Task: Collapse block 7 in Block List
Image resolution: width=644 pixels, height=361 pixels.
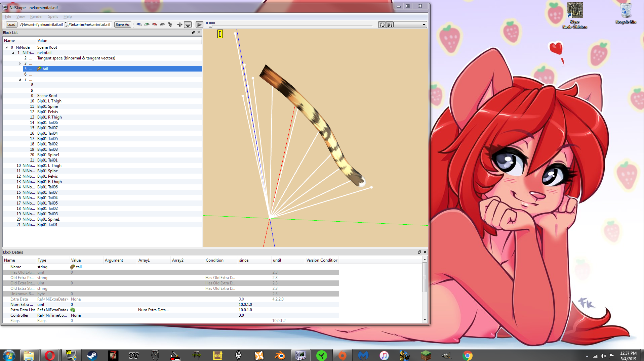Action: [x=20, y=80]
